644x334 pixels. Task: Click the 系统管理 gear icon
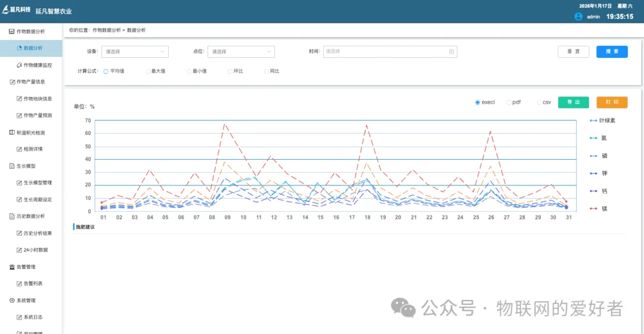pos(12,301)
